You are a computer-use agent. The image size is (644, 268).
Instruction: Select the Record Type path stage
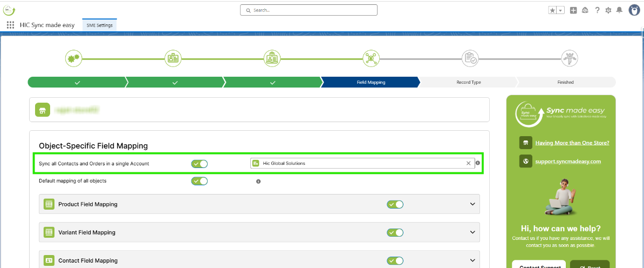[468, 82]
